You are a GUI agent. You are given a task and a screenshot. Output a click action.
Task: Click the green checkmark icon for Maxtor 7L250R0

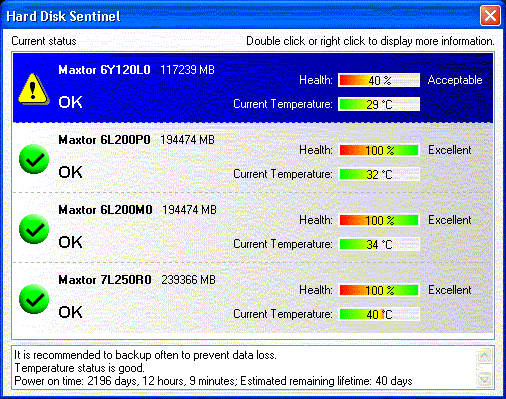(x=34, y=299)
